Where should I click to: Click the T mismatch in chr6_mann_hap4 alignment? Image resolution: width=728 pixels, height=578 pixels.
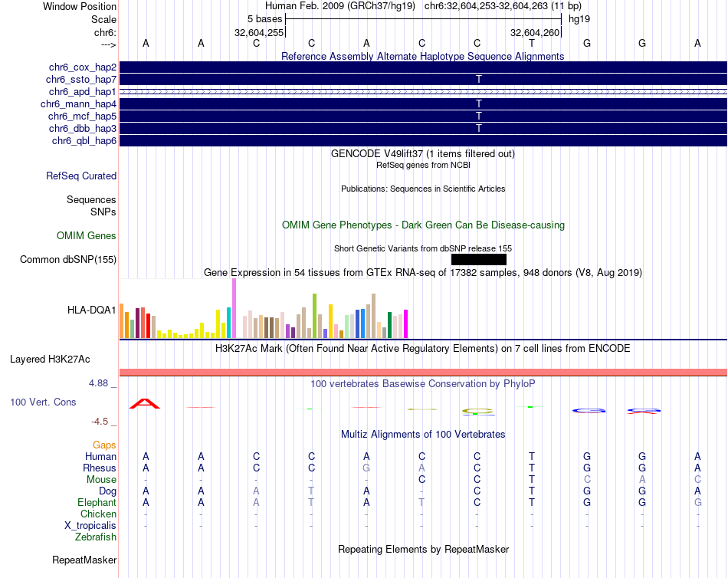[x=479, y=104]
